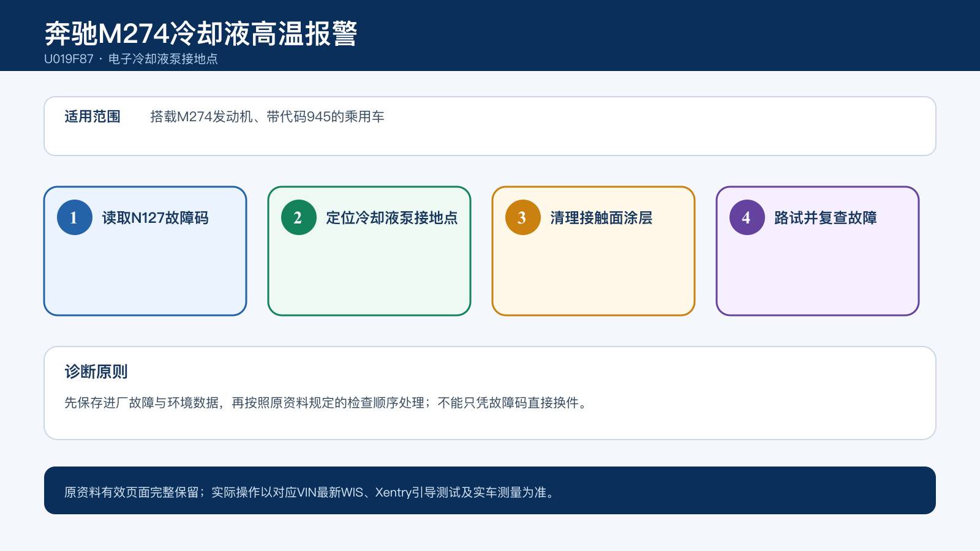The height and width of the screenshot is (551, 980).
Task: Select the 清理接触面涂层 card title
Action: point(601,218)
